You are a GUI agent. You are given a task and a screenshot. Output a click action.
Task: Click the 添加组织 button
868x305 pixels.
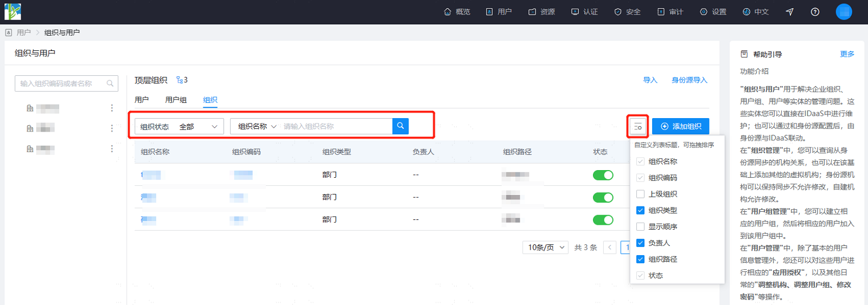(x=680, y=126)
